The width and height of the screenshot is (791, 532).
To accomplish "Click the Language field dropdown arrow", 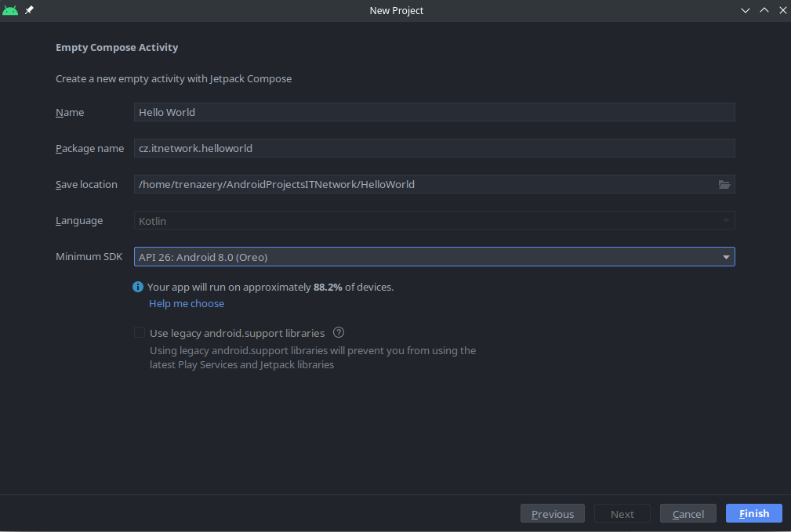I will pyautogui.click(x=725, y=220).
